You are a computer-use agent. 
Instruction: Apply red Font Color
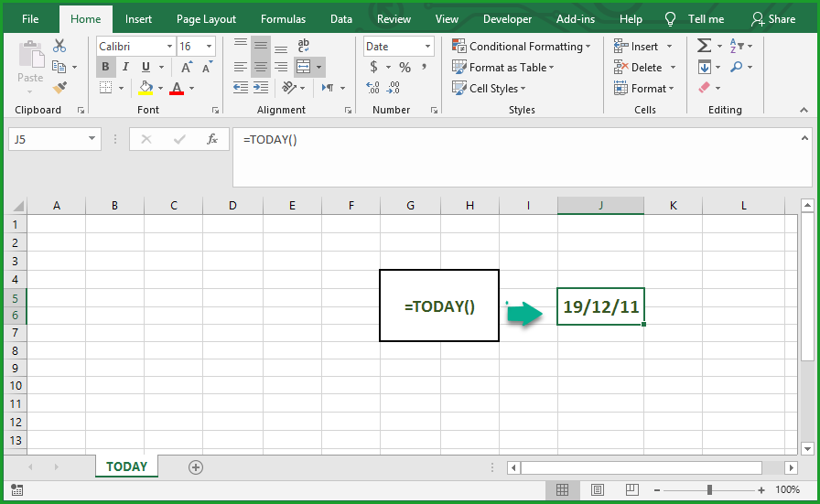click(177, 88)
